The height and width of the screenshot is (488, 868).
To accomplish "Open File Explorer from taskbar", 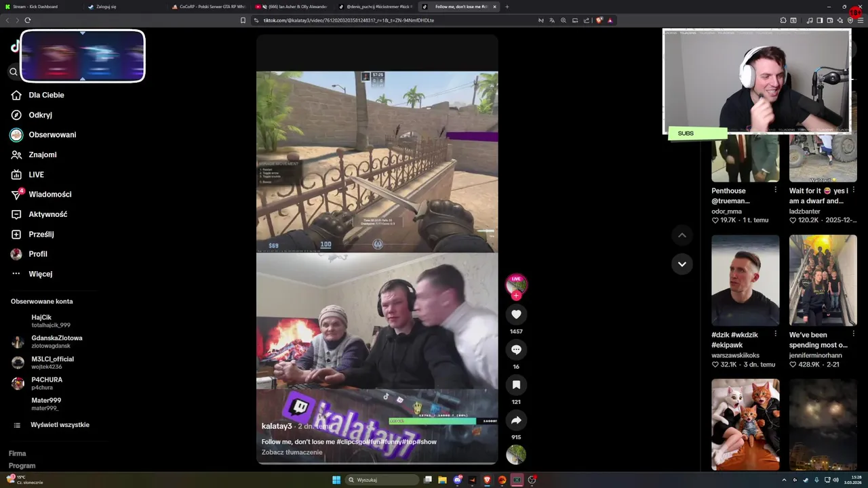I will pos(442,480).
